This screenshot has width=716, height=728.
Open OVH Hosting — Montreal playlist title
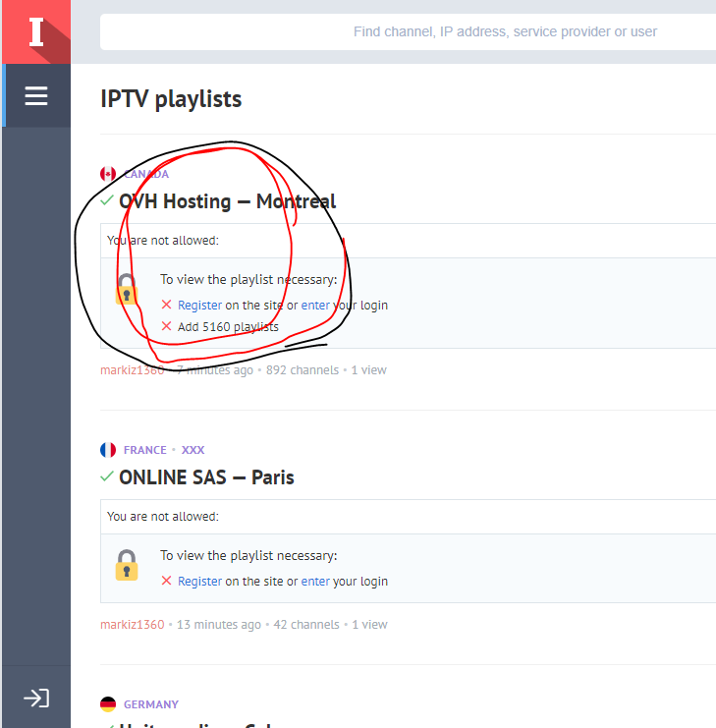pos(228,201)
